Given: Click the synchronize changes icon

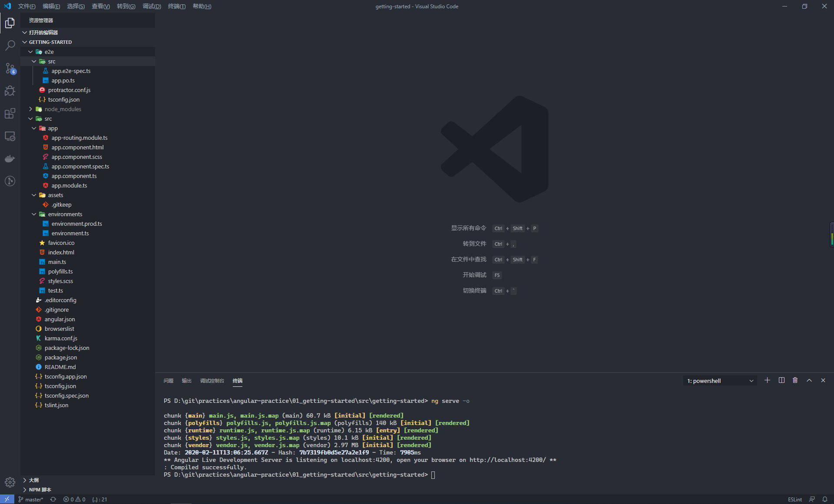Looking at the screenshot, I should point(53,499).
